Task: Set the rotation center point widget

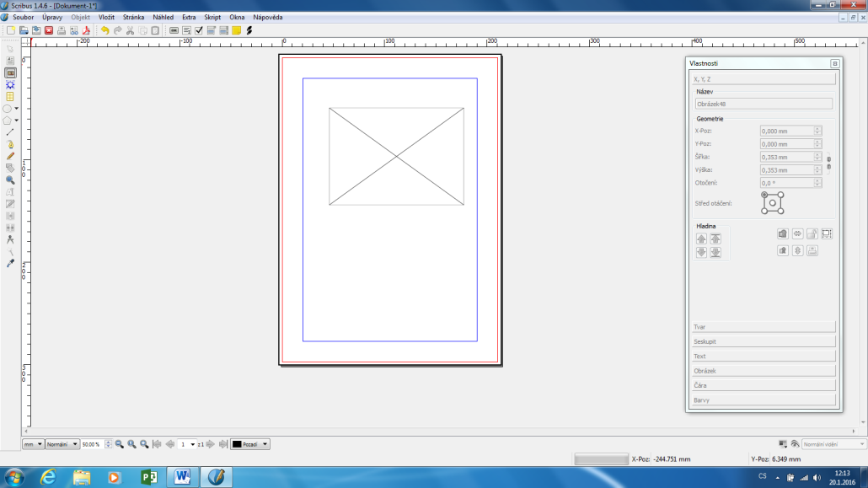Action: pyautogui.click(x=772, y=203)
